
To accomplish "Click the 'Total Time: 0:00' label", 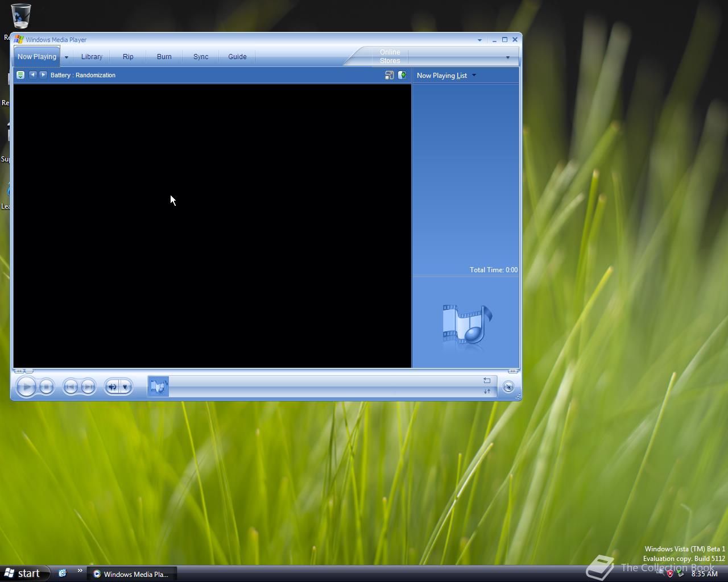I will point(494,270).
